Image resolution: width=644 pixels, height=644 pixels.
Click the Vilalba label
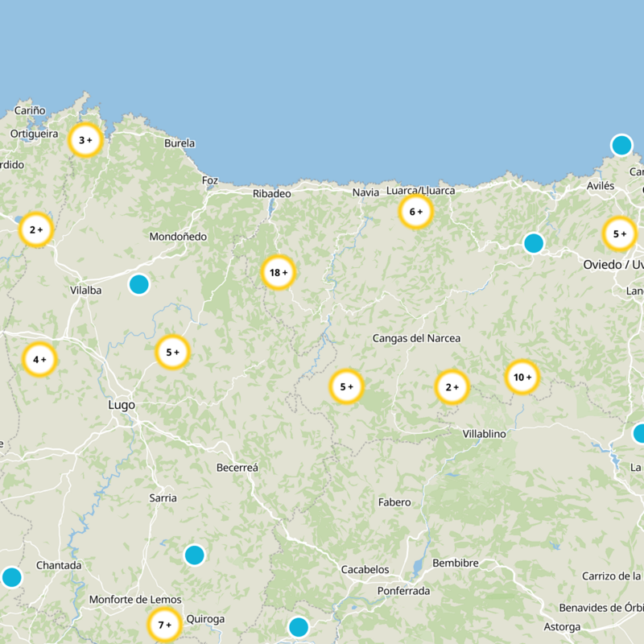(x=85, y=291)
